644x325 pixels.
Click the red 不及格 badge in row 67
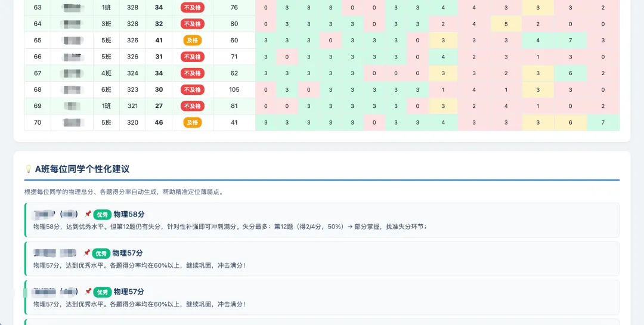point(192,73)
